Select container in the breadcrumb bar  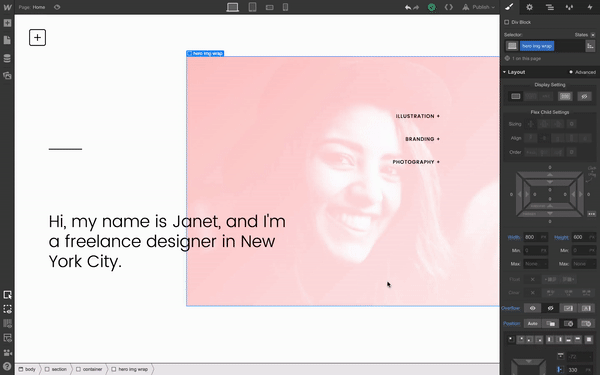point(89,369)
